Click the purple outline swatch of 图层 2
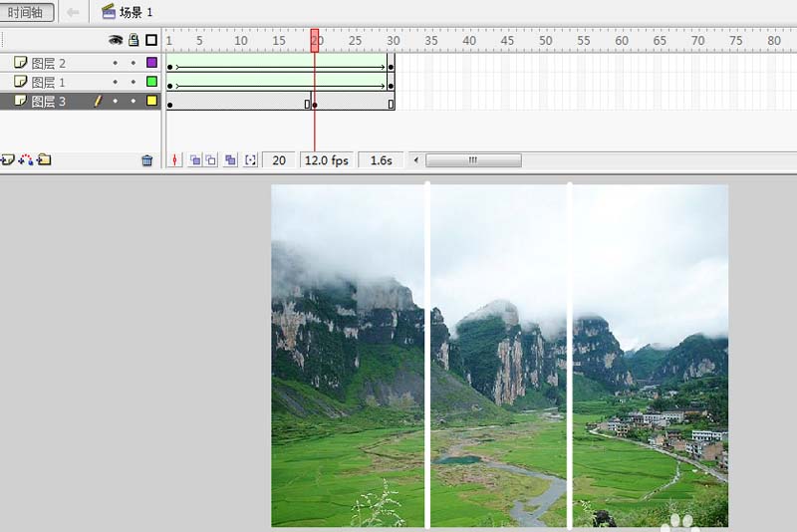Screen dimensions: 797x532 click(x=151, y=63)
